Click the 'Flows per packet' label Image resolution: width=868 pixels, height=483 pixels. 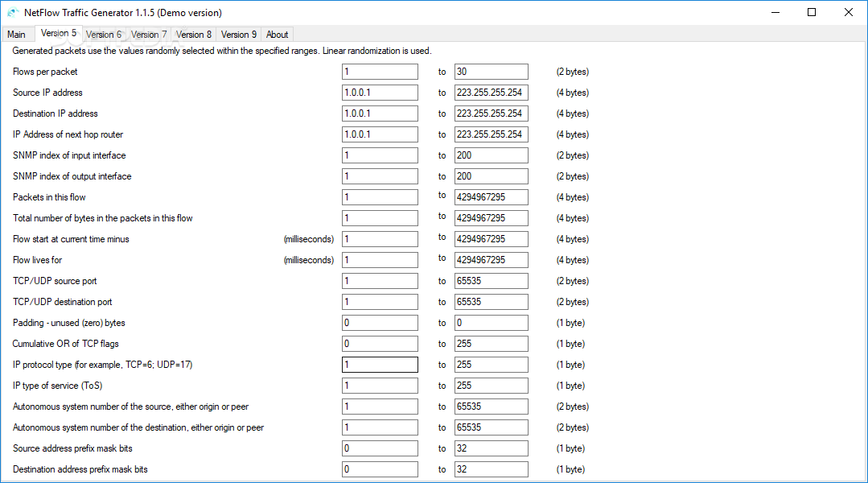(45, 72)
